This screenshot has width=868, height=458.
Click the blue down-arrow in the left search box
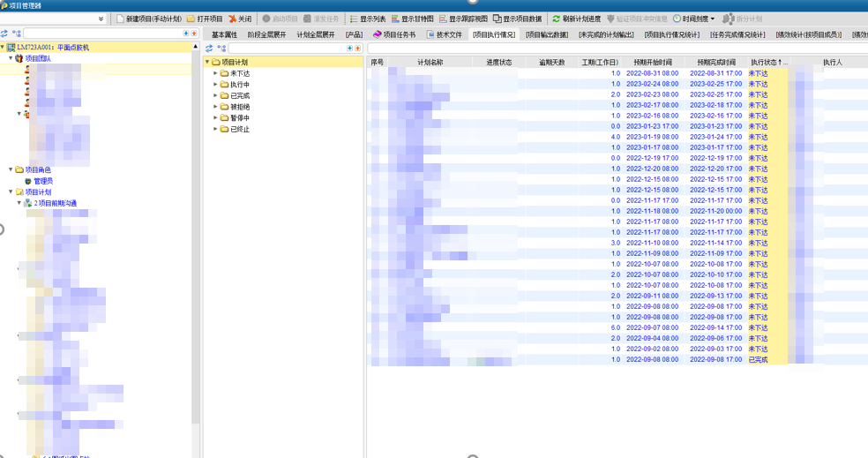[x=186, y=34]
